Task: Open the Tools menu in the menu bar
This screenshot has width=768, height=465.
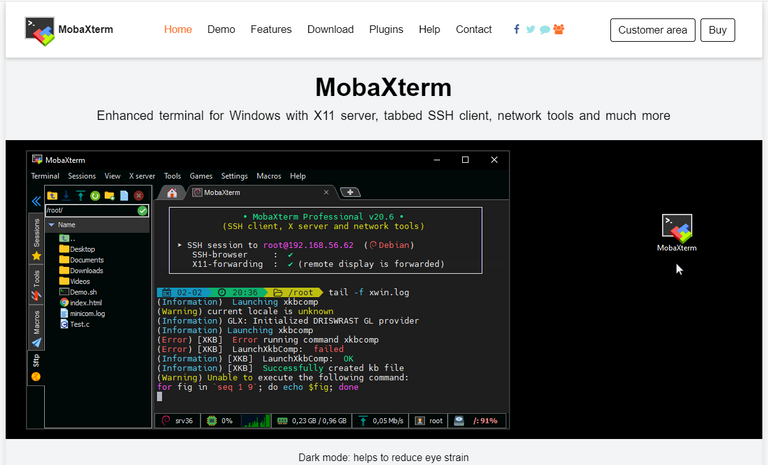Action: click(x=172, y=176)
